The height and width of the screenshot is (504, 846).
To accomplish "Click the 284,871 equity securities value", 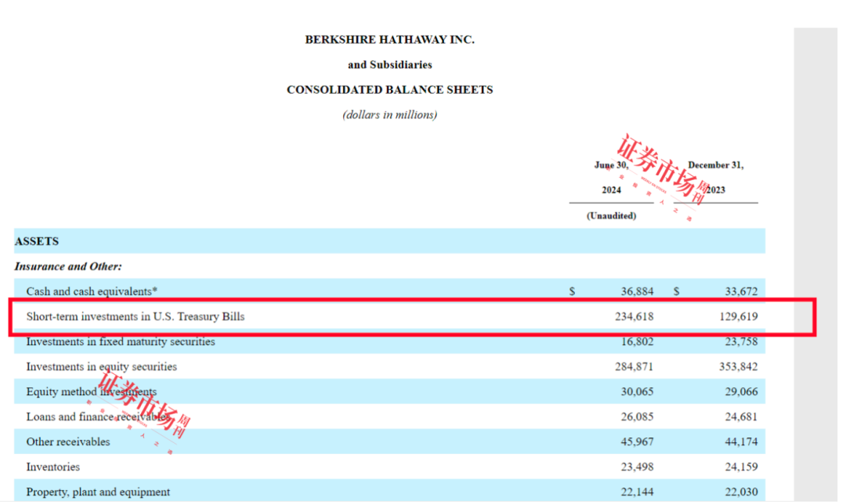I will point(634,366).
